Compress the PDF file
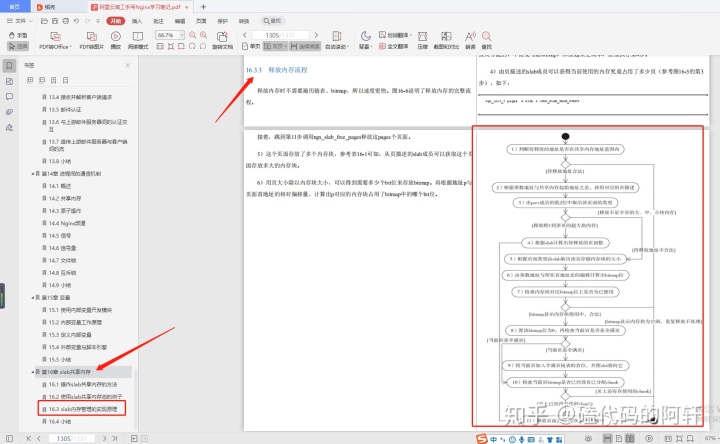The width and height of the screenshot is (720, 444). [422, 40]
